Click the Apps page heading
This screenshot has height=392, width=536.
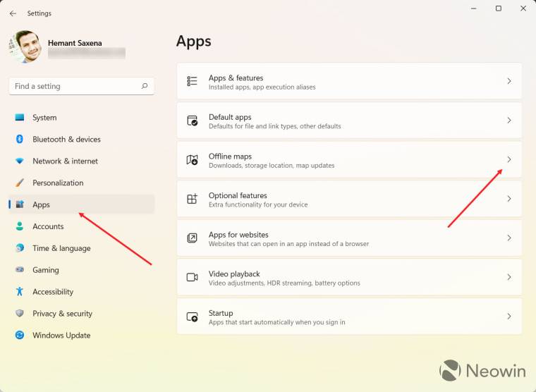point(193,42)
